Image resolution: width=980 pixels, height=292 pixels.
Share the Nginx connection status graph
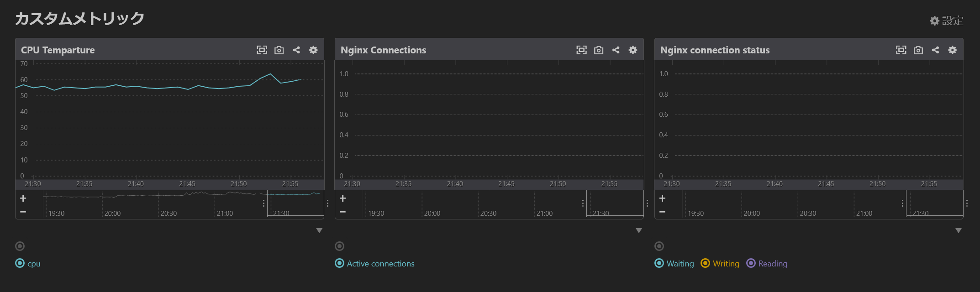pyautogui.click(x=936, y=50)
